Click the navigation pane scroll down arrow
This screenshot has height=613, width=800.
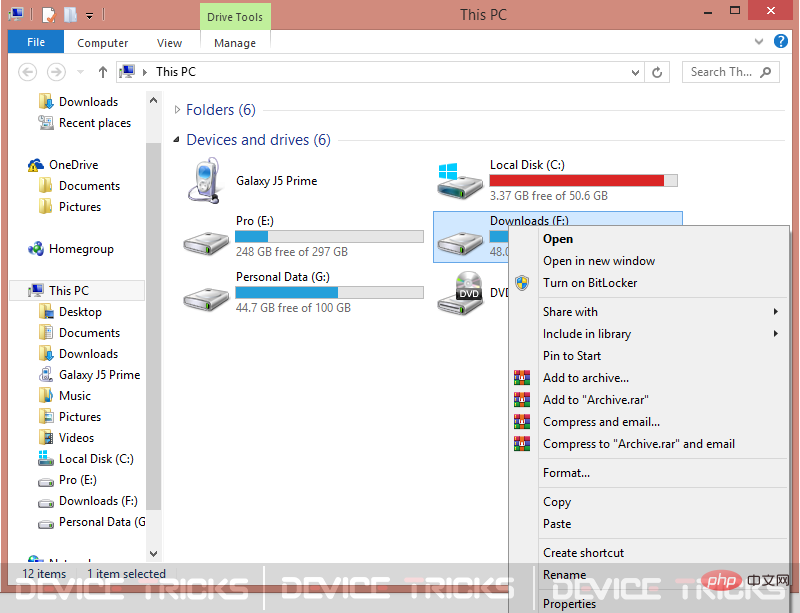153,553
